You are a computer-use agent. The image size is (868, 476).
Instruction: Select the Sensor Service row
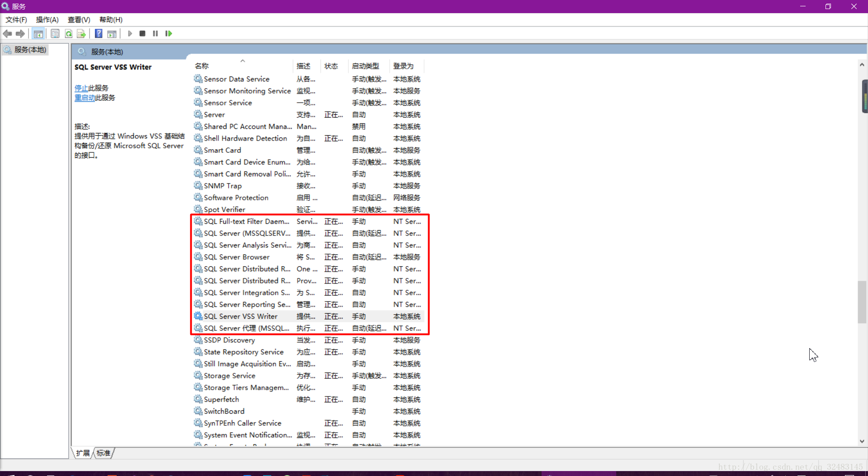point(309,103)
